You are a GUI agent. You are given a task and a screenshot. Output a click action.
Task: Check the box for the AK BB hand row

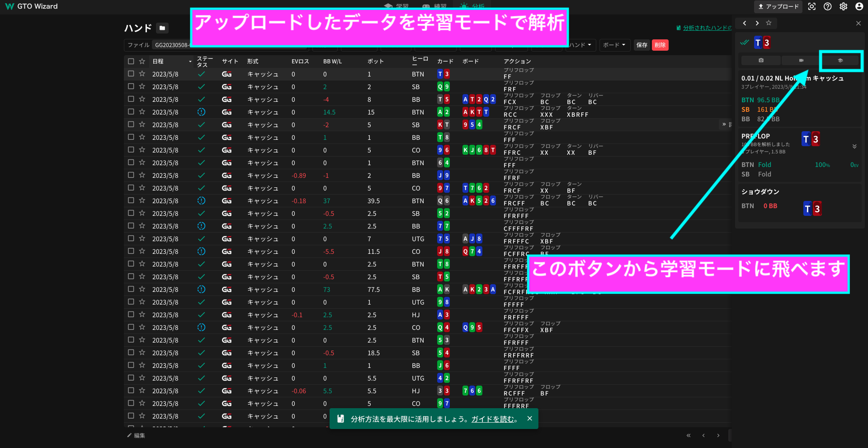pos(131,289)
